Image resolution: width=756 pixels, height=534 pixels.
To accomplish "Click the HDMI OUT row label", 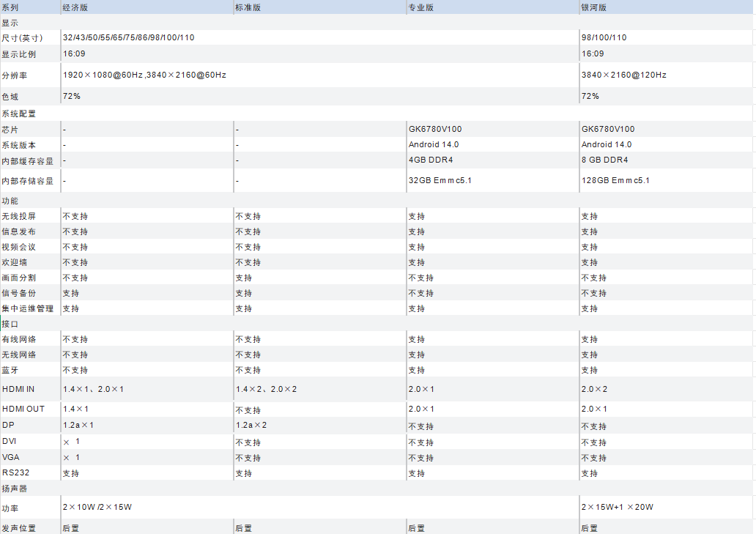I will [x=23, y=409].
